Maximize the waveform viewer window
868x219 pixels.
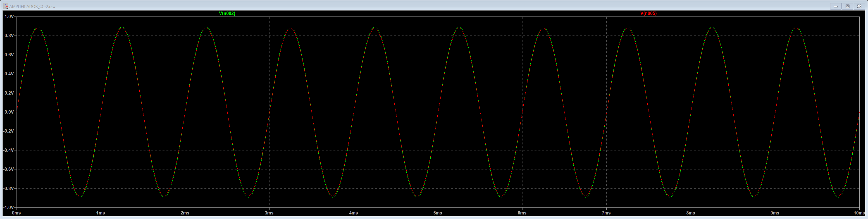(847, 6)
